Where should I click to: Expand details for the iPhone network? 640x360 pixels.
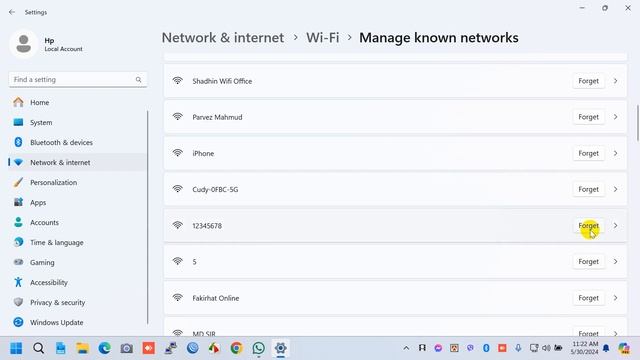point(616,153)
